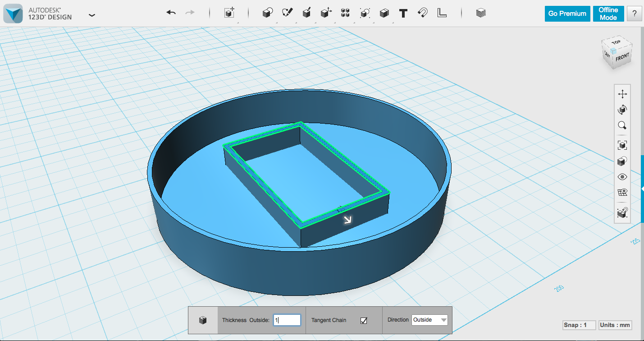644x341 pixels.
Task: Select the Snap tool in the toolbar
Action: click(x=422, y=13)
